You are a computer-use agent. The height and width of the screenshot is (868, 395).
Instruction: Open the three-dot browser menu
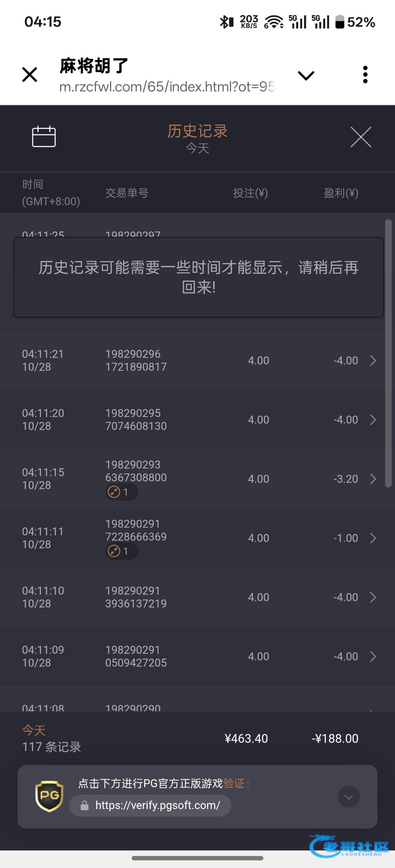pos(365,75)
